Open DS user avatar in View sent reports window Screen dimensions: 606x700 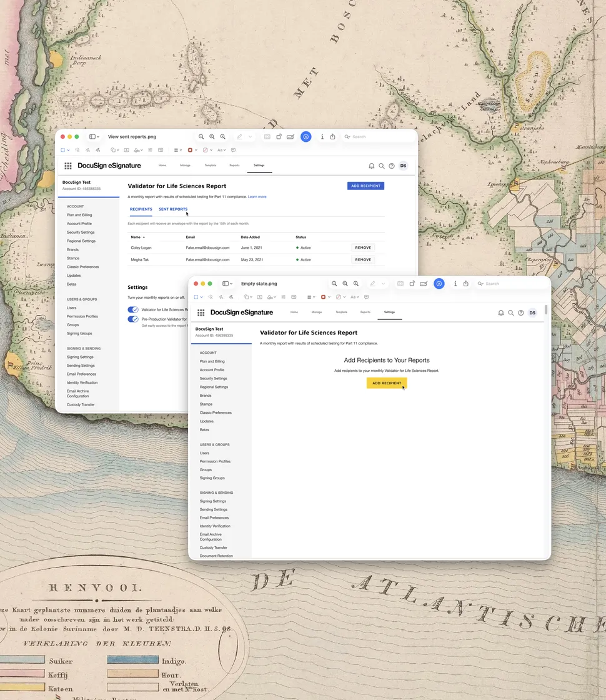[x=404, y=166]
